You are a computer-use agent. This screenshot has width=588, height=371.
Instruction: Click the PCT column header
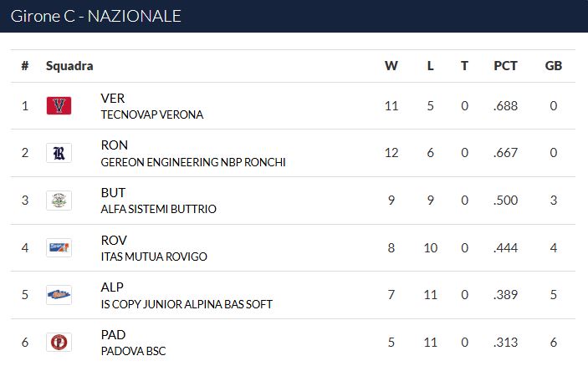click(505, 66)
